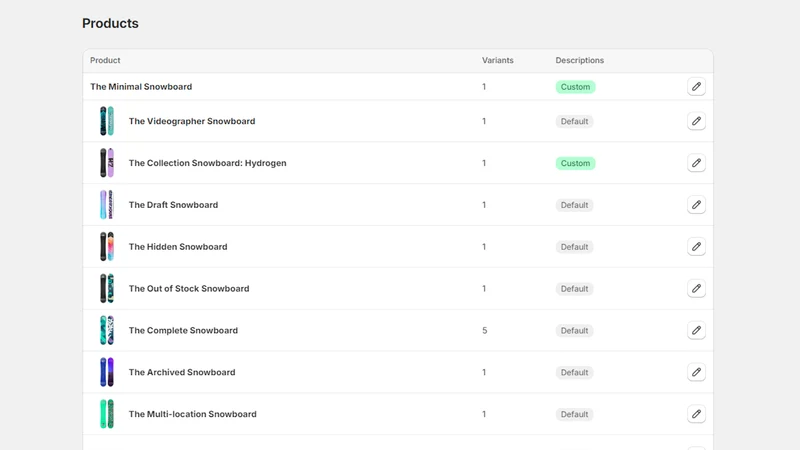Click Default badge for The Out of Stock Snowboard
This screenshot has width=800, height=450.
click(574, 289)
